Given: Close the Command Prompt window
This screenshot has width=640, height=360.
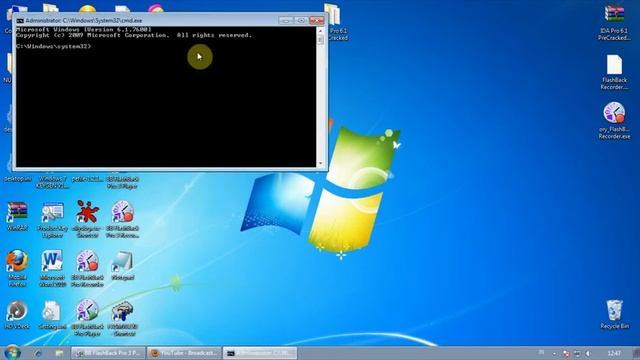Looking at the screenshot, I should coord(316,20).
